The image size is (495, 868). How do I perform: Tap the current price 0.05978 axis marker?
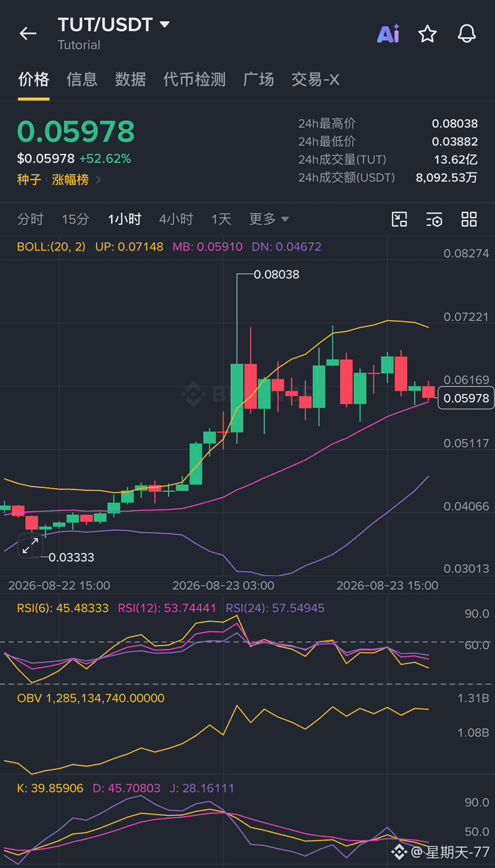pyautogui.click(x=466, y=398)
